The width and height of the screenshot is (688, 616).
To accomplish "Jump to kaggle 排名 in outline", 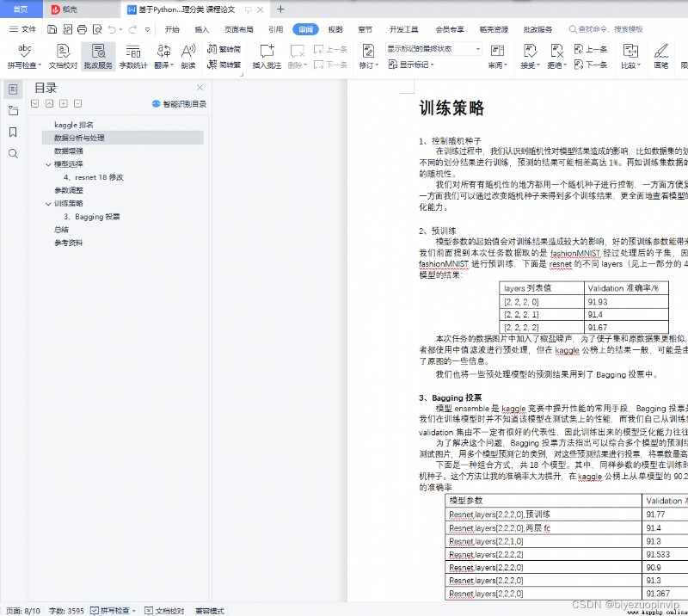I will [x=74, y=125].
